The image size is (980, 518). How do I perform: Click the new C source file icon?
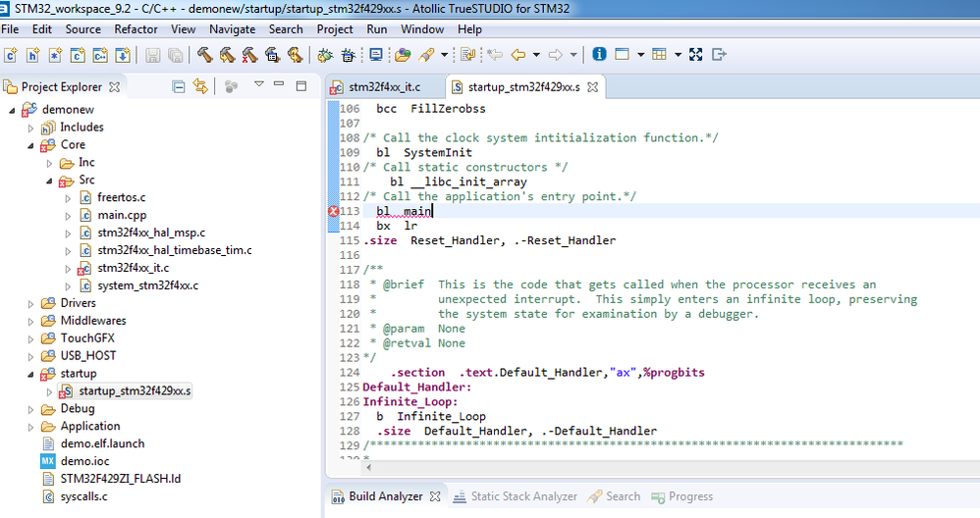point(11,55)
